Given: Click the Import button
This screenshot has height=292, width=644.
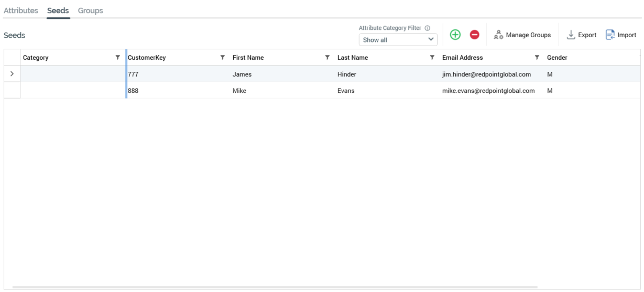Looking at the screenshot, I should click(x=621, y=35).
